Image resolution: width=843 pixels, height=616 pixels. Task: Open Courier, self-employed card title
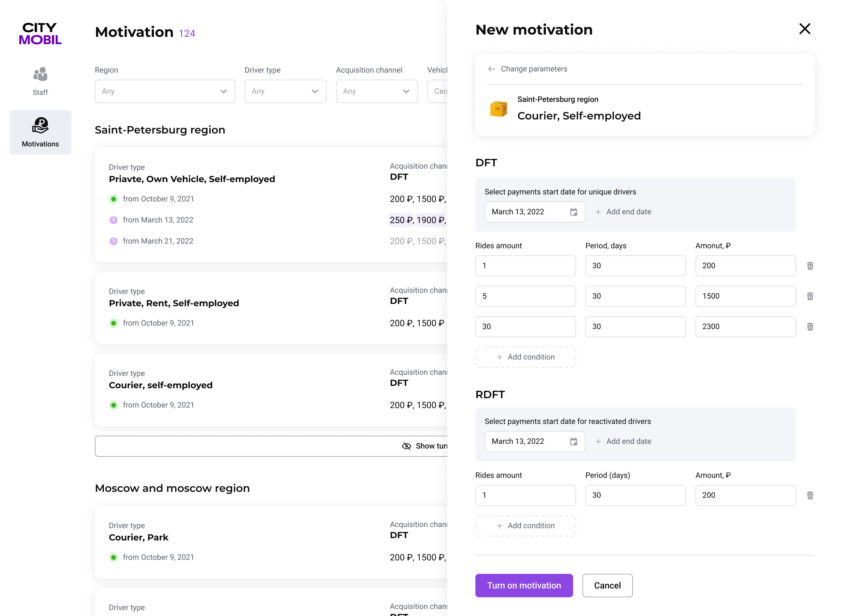click(x=161, y=385)
